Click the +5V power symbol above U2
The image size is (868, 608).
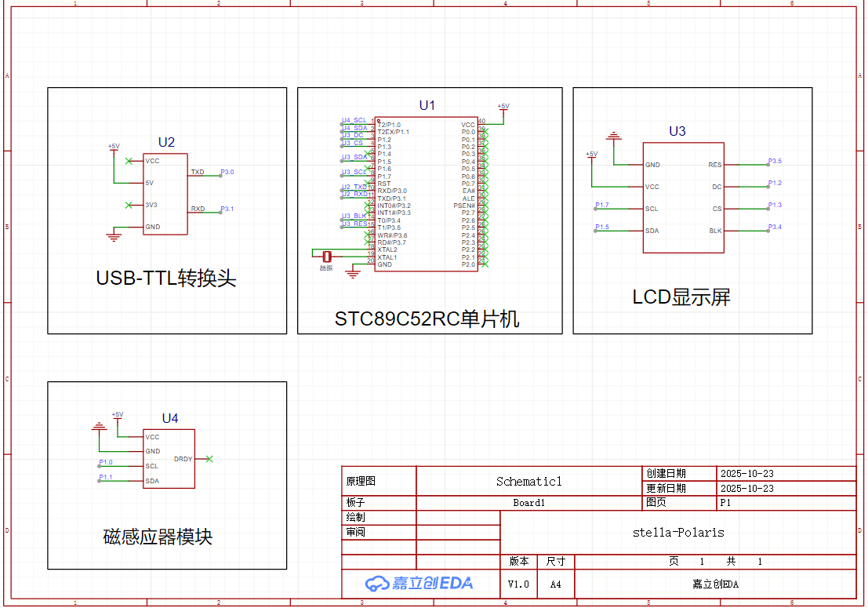(114, 147)
